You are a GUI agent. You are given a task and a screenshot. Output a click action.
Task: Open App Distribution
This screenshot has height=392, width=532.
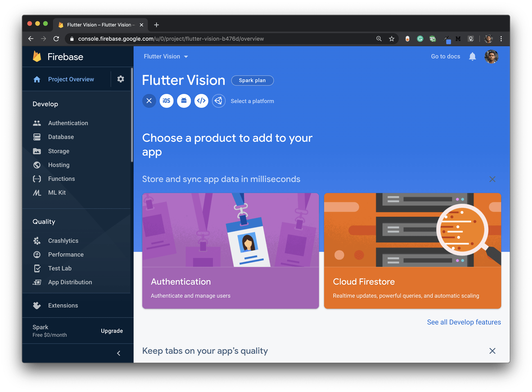tap(70, 282)
